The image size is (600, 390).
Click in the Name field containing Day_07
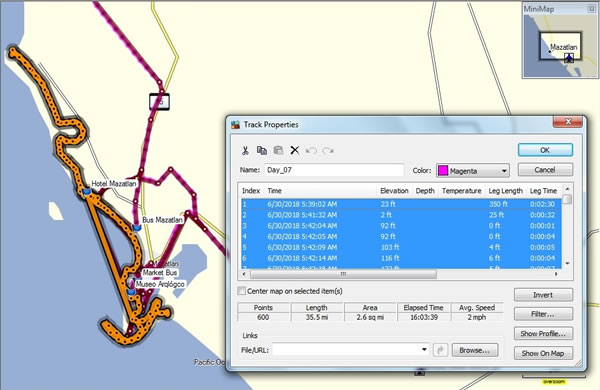(x=334, y=170)
